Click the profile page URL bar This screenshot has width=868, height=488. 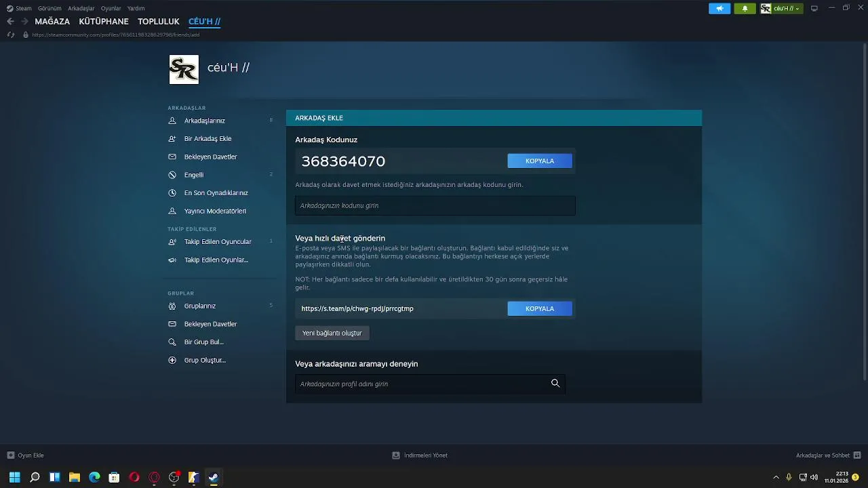[115, 35]
